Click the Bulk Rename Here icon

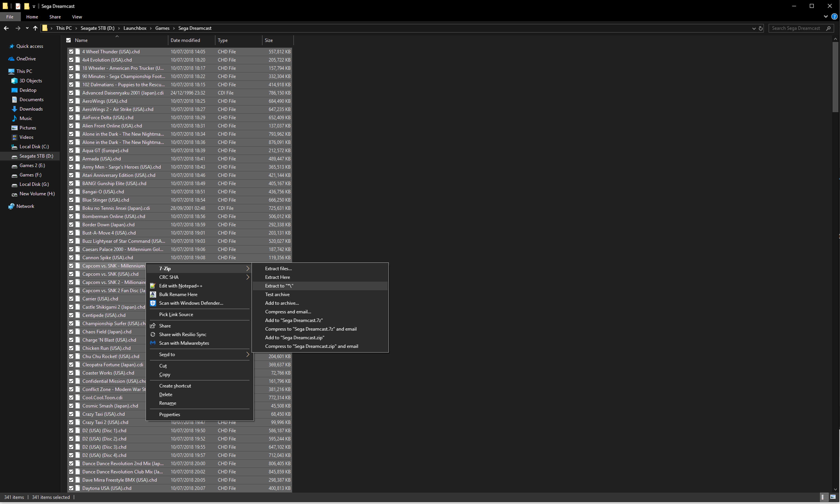click(x=153, y=294)
